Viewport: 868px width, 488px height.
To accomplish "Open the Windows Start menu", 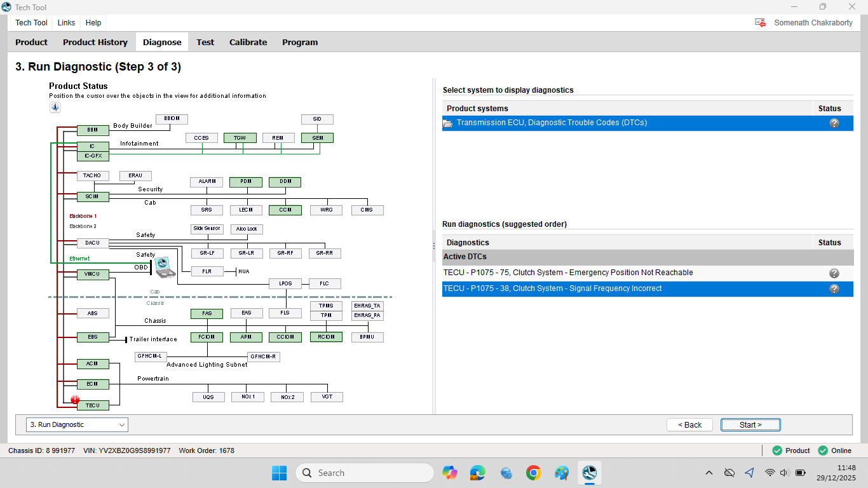I will point(279,473).
